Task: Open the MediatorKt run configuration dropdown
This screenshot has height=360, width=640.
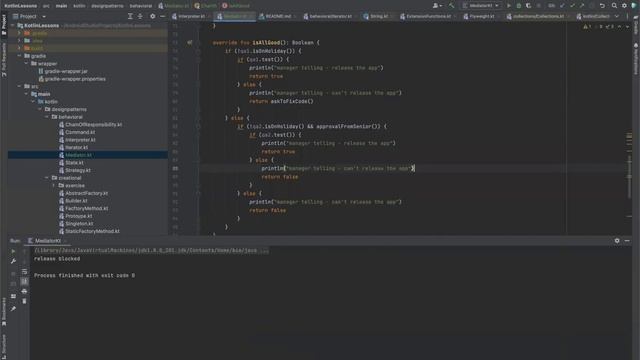Action: pyautogui.click(x=481, y=6)
